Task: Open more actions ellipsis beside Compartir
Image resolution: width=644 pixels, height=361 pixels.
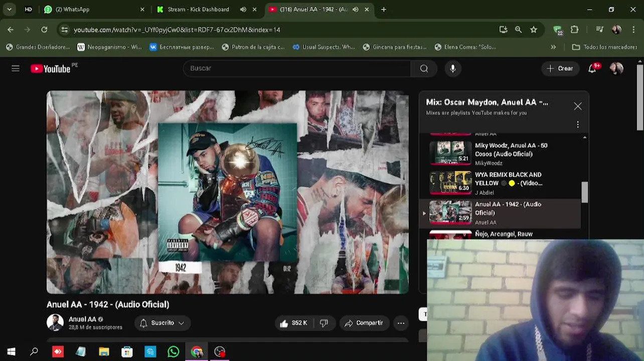Action: (x=401, y=323)
